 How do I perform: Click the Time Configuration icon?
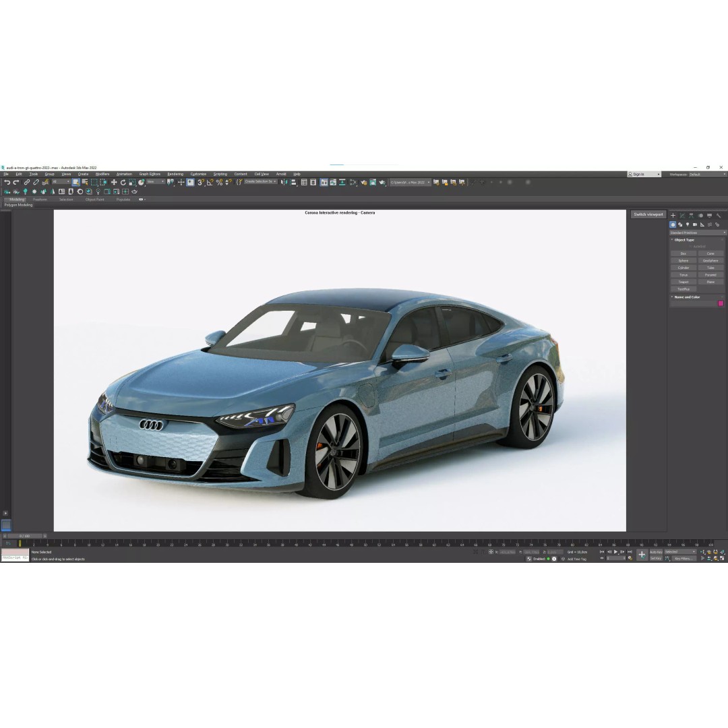click(630, 558)
